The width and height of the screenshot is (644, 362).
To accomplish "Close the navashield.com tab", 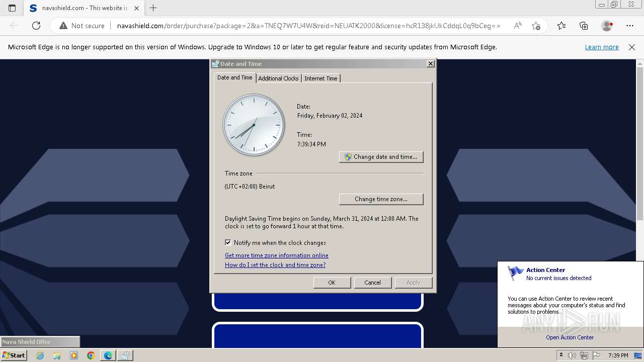I will click(136, 8).
